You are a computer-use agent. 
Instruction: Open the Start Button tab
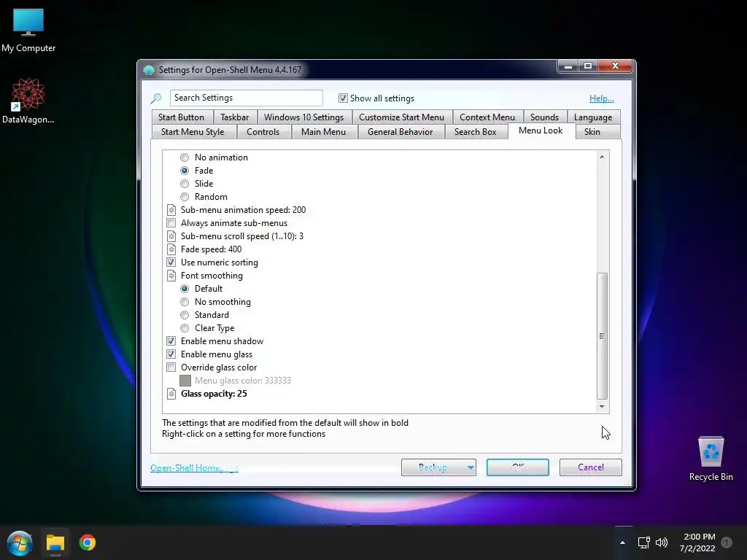[x=181, y=117]
